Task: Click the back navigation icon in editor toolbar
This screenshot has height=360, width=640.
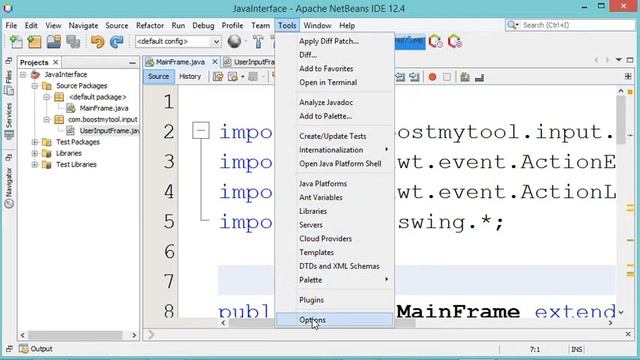Action: (233, 77)
